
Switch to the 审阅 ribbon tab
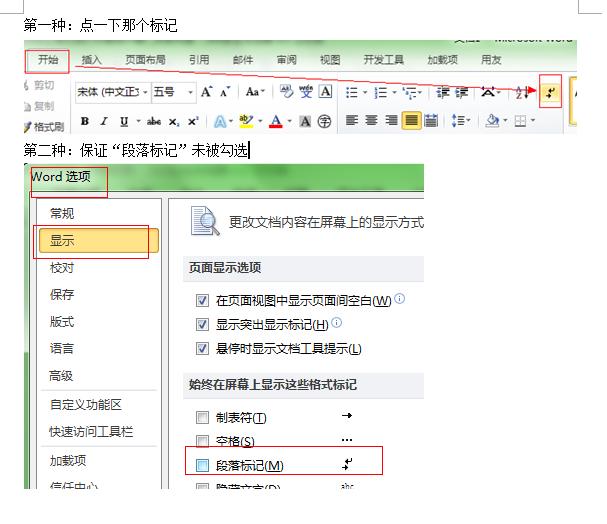tap(286, 60)
